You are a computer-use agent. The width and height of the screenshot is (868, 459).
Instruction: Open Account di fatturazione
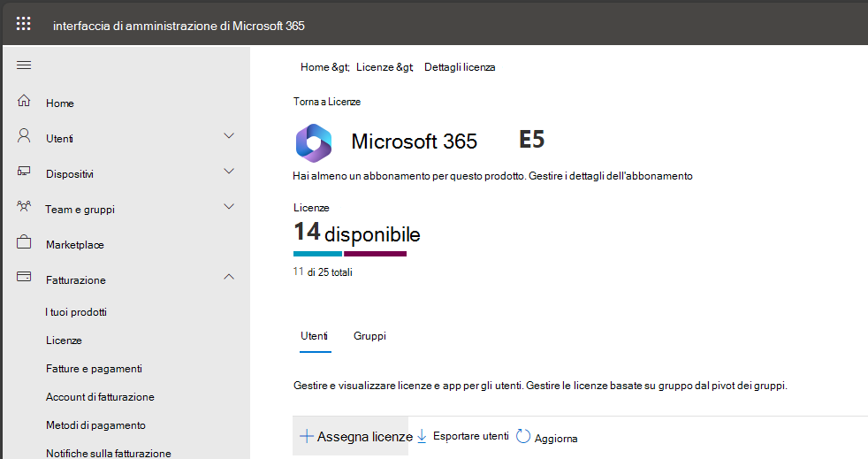coord(100,397)
